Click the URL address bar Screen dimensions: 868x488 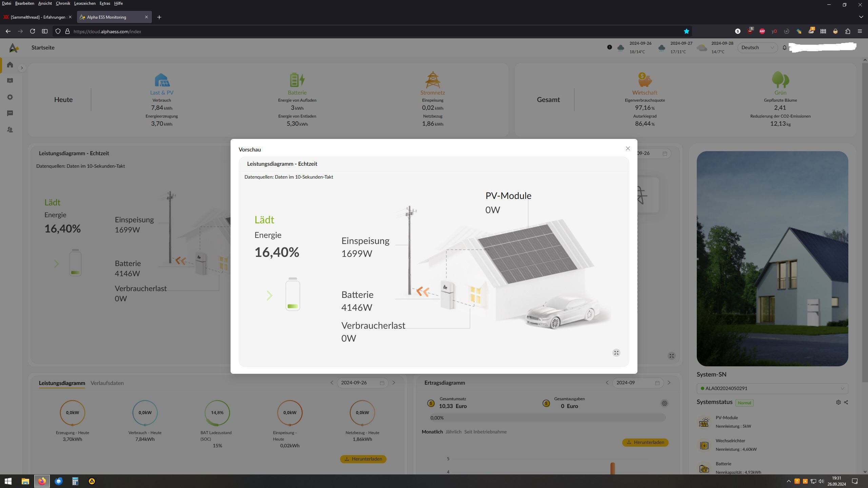tap(373, 31)
